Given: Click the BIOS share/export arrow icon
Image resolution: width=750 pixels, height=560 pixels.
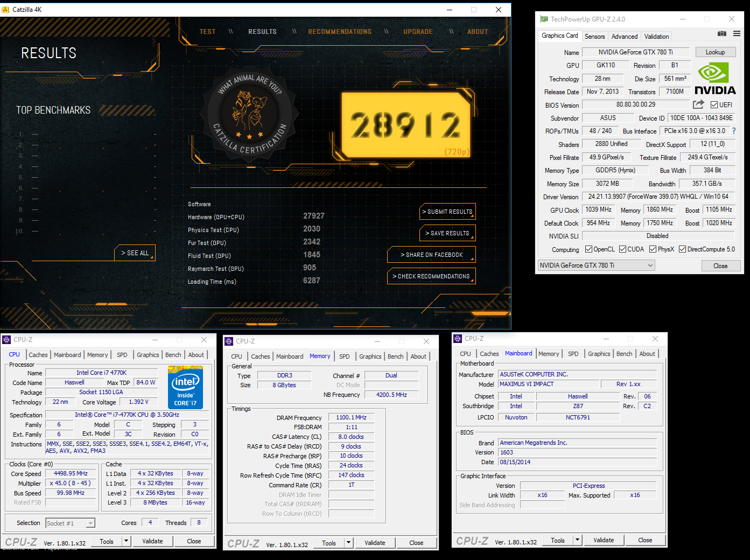Looking at the screenshot, I should pyautogui.click(x=698, y=104).
